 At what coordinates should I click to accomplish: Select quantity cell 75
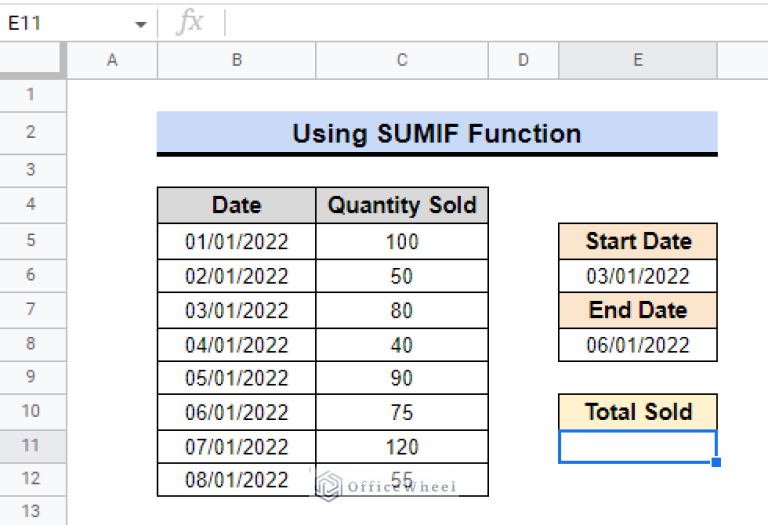pyautogui.click(x=402, y=412)
